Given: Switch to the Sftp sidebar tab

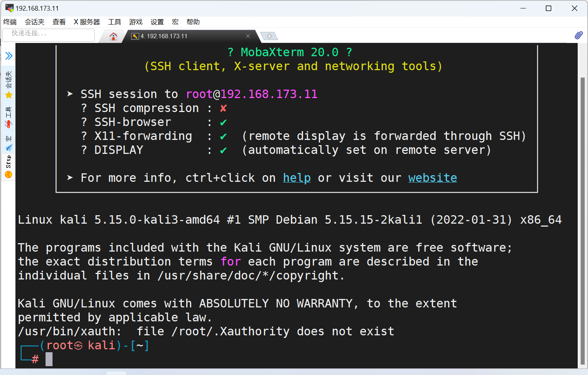Looking at the screenshot, I should point(9,166).
